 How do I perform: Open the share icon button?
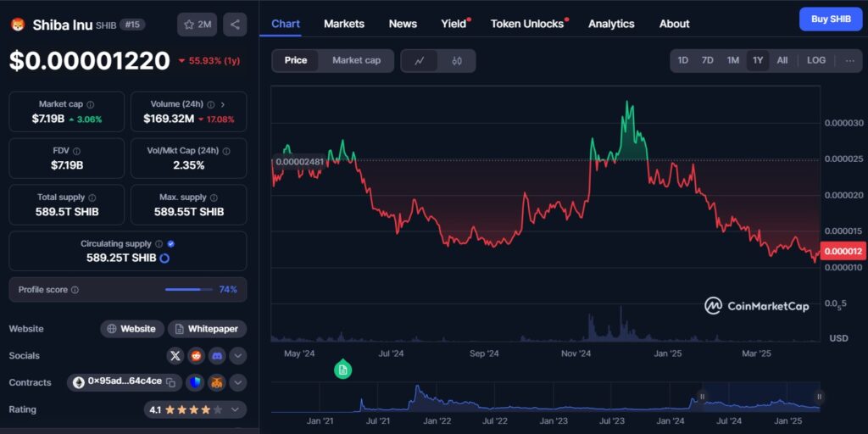(x=235, y=25)
